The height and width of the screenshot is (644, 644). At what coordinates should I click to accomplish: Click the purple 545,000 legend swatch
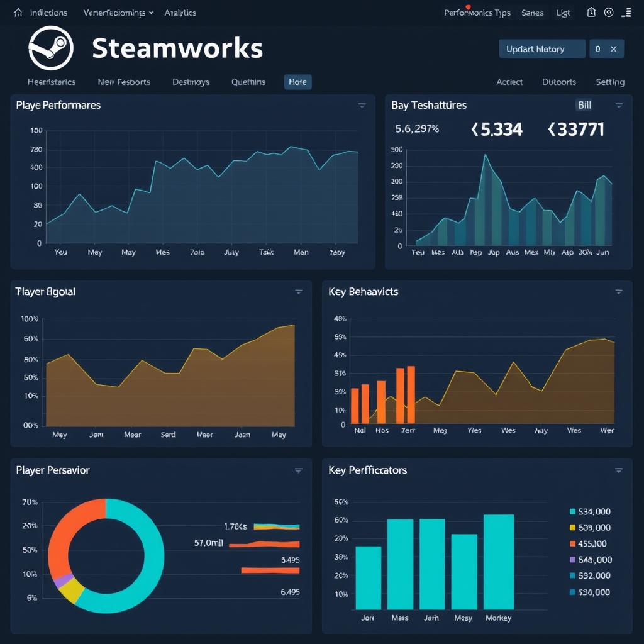[x=572, y=559]
